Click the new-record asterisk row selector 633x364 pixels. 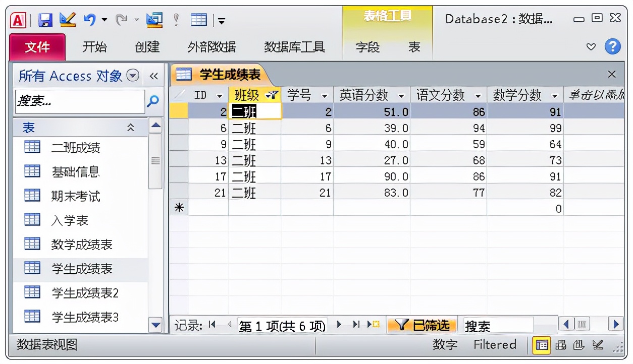179,208
